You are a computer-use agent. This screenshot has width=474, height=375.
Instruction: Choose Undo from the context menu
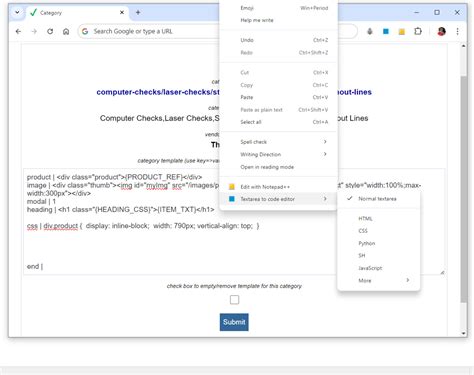tap(278, 40)
